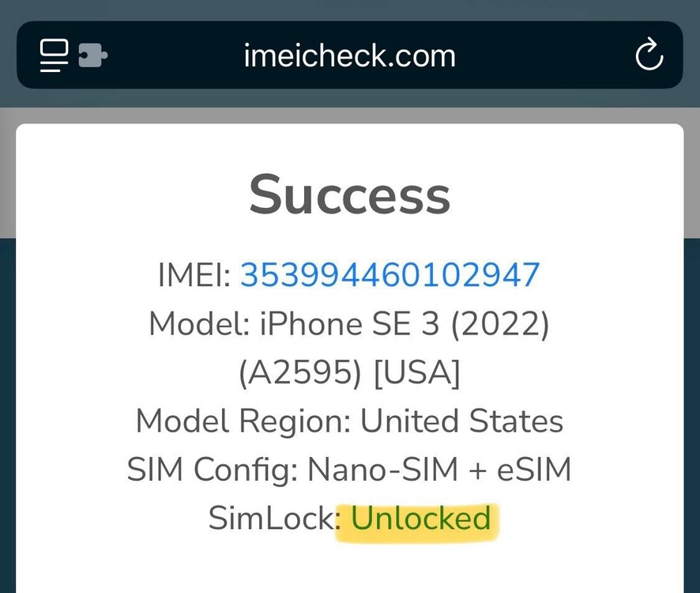
Task: Tap the Model Region United States line
Action: pyautogui.click(x=349, y=421)
